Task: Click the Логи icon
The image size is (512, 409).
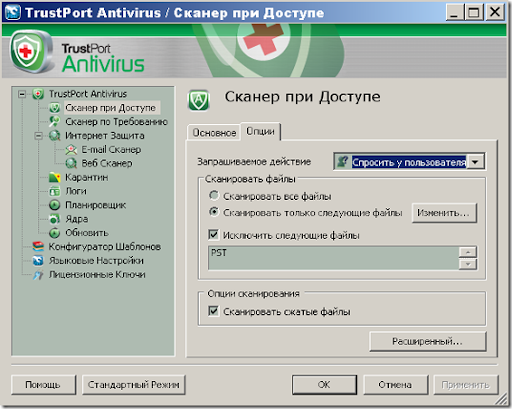Action: [54, 191]
